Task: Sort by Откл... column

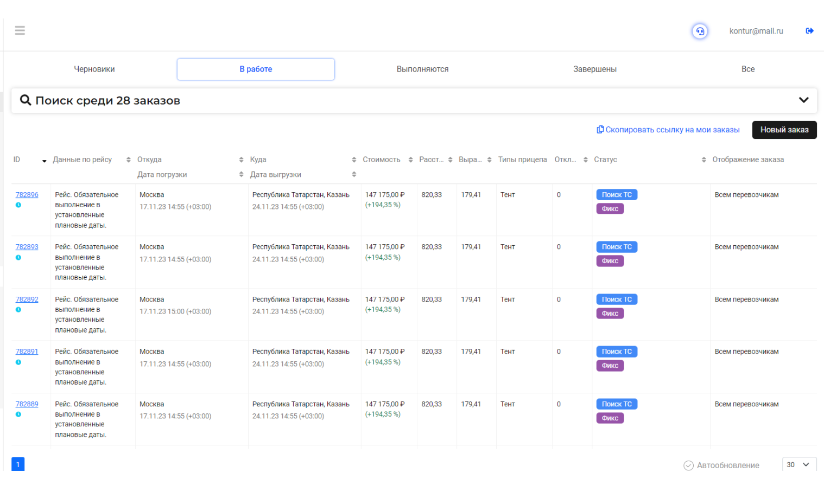Action: 586,160
